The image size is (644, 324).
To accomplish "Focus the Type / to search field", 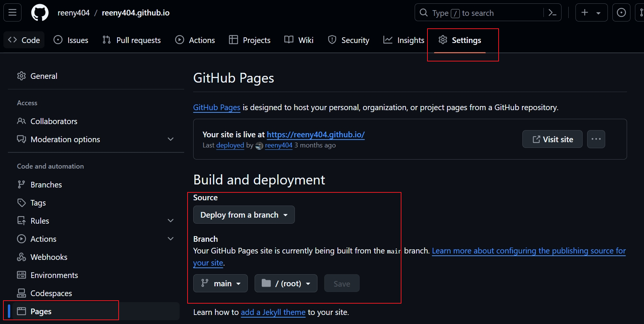I will [488, 13].
